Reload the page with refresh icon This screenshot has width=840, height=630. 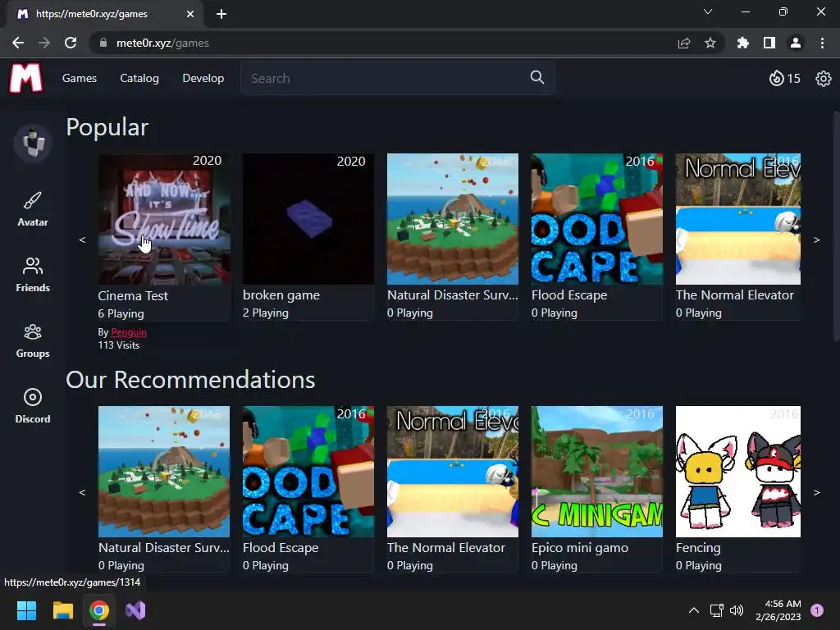click(71, 43)
